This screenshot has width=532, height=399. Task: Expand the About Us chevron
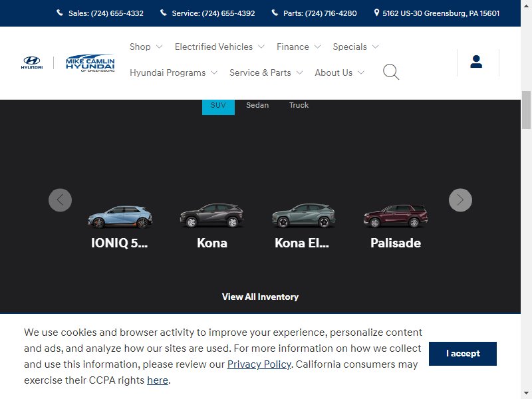361,72
